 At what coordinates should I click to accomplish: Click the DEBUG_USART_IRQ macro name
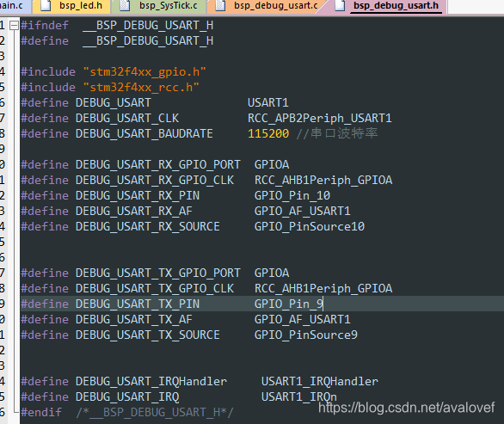point(127,396)
